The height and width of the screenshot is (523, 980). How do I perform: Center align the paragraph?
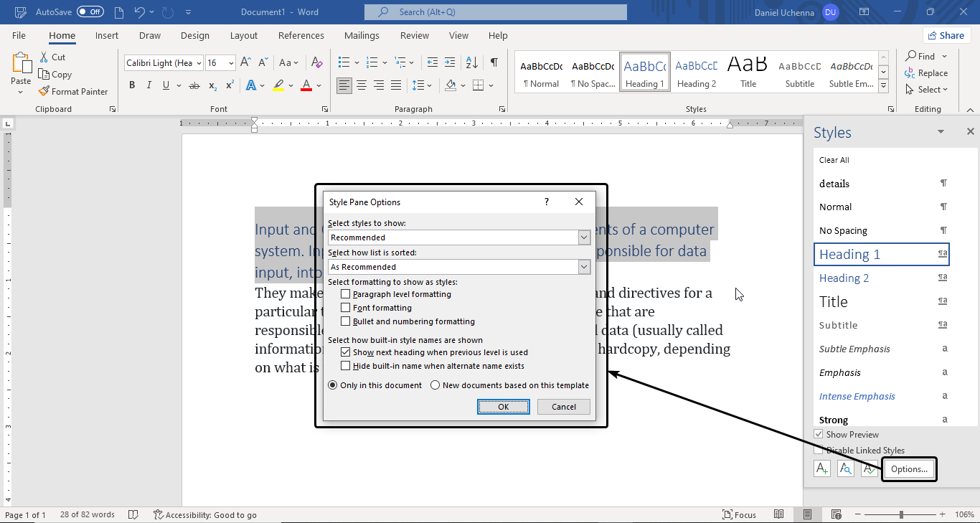pos(362,85)
